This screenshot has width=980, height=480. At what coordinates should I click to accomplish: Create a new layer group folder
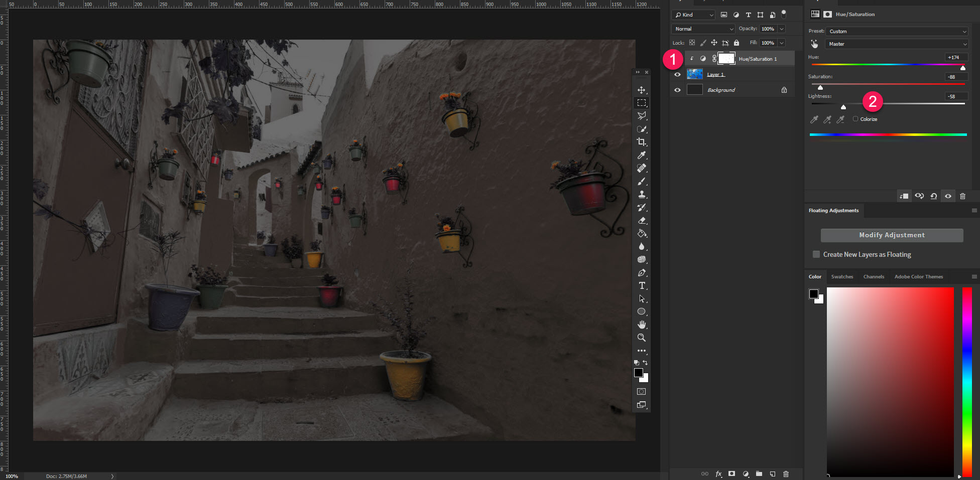tap(759, 473)
